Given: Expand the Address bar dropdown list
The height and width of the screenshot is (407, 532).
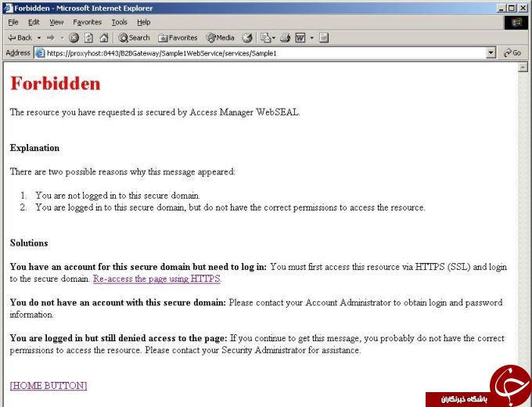Looking at the screenshot, I should (491, 53).
